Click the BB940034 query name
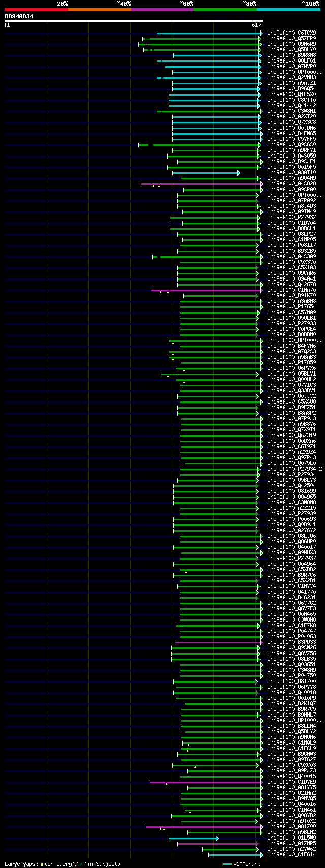 [x=19, y=16]
